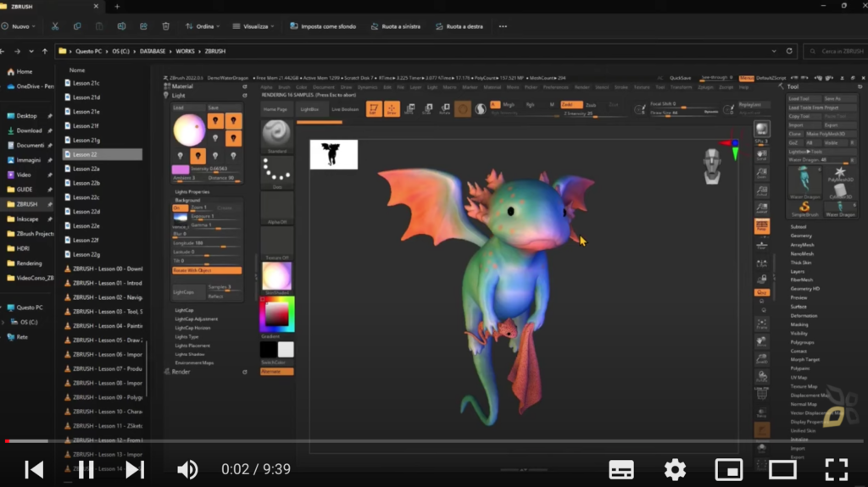Expand the LightCap Adjustment section

[x=197, y=318]
